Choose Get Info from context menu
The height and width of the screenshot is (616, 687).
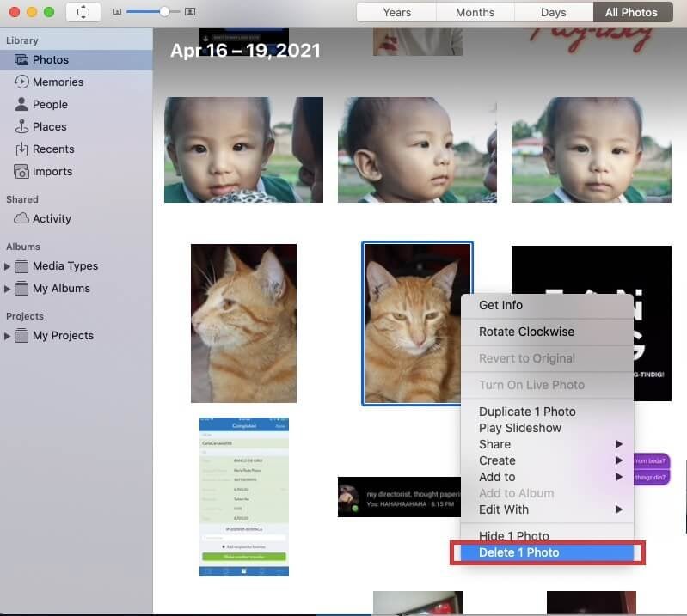click(x=547, y=305)
